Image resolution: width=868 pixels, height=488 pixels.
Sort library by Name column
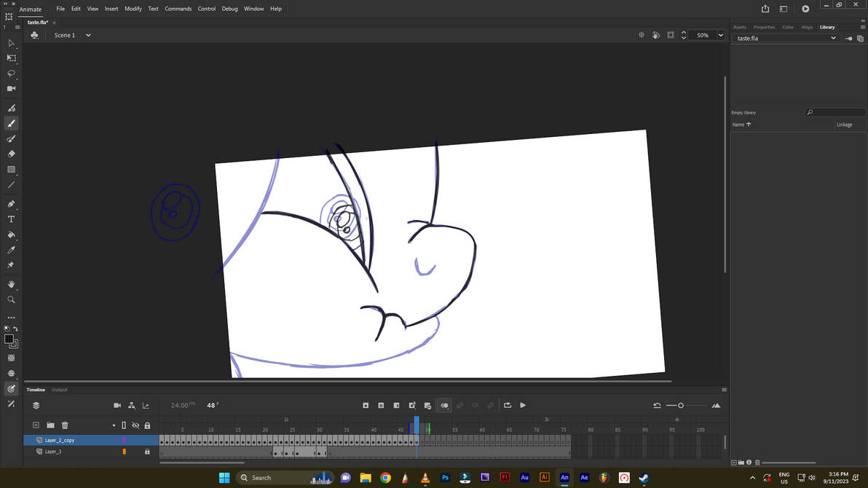click(x=742, y=125)
